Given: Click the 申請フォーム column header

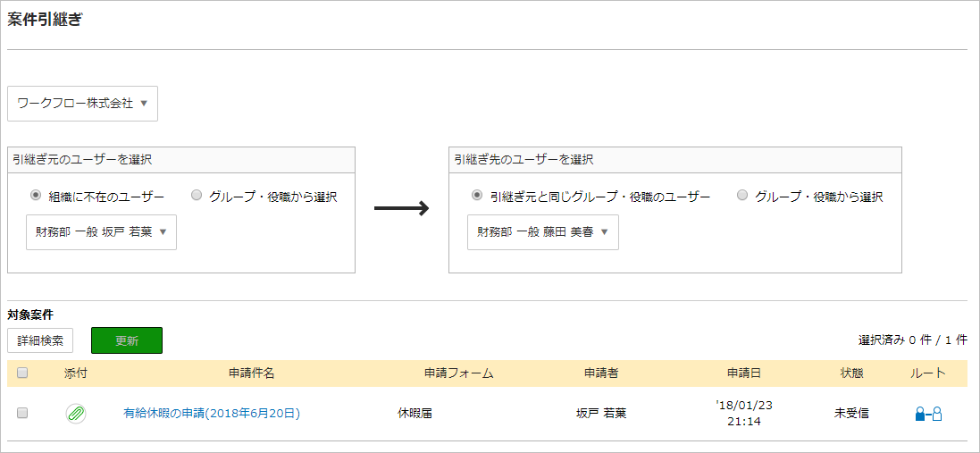Looking at the screenshot, I should click(459, 373).
